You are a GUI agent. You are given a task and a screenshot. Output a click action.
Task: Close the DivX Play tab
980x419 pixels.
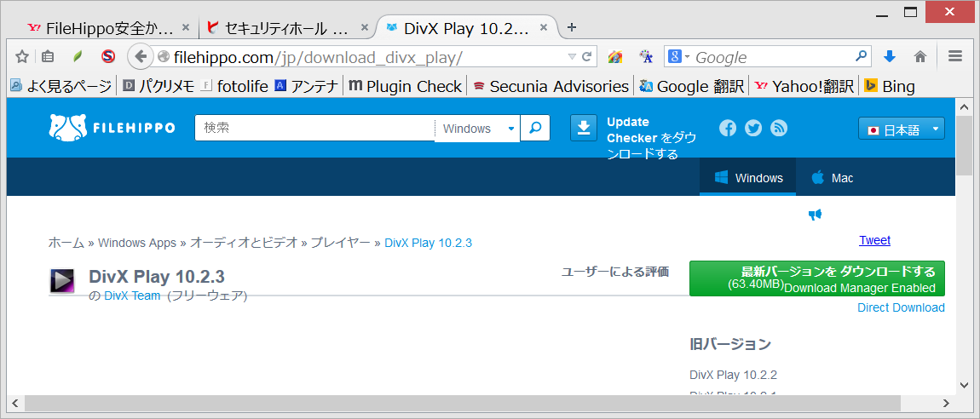pyautogui.click(x=544, y=27)
